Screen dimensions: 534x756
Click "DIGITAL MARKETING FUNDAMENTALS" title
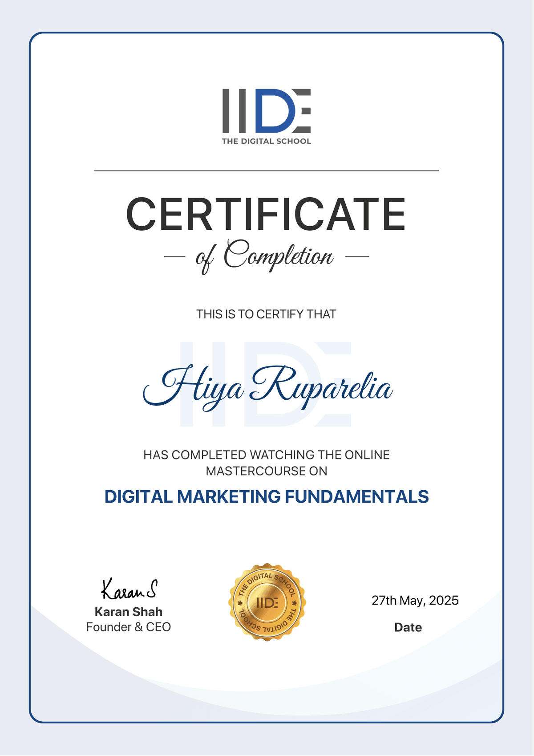(267, 497)
